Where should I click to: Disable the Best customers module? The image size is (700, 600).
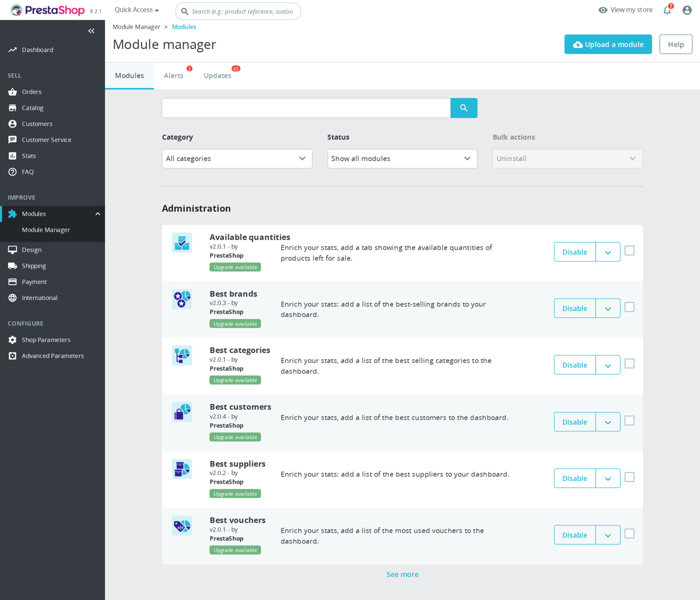point(575,422)
